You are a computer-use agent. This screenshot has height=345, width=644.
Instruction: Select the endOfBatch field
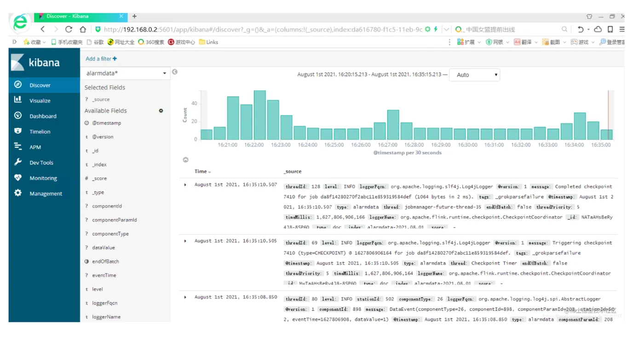(x=105, y=261)
